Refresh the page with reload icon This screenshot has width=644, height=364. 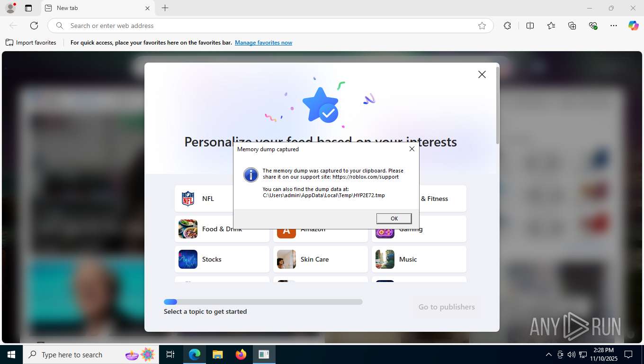(x=34, y=26)
